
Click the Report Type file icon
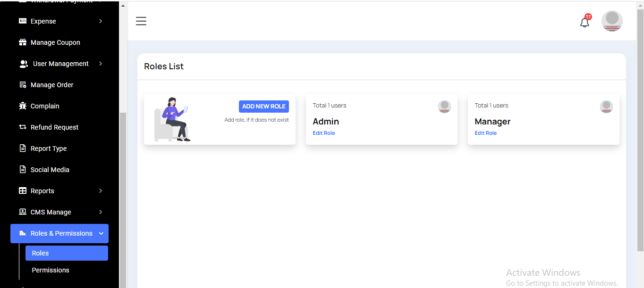tap(23, 148)
